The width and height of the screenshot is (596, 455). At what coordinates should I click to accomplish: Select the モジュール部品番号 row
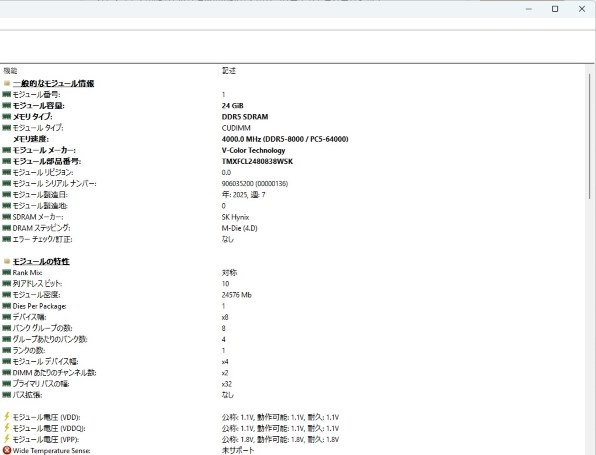[x=293, y=161]
